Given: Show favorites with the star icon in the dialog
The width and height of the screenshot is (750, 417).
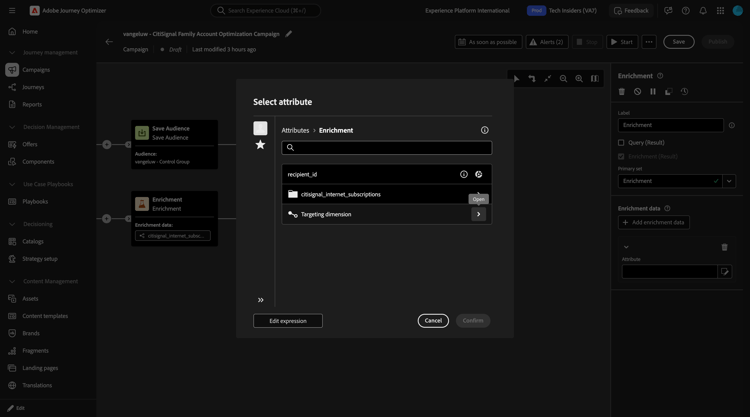Looking at the screenshot, I should [x=260, y=144].
